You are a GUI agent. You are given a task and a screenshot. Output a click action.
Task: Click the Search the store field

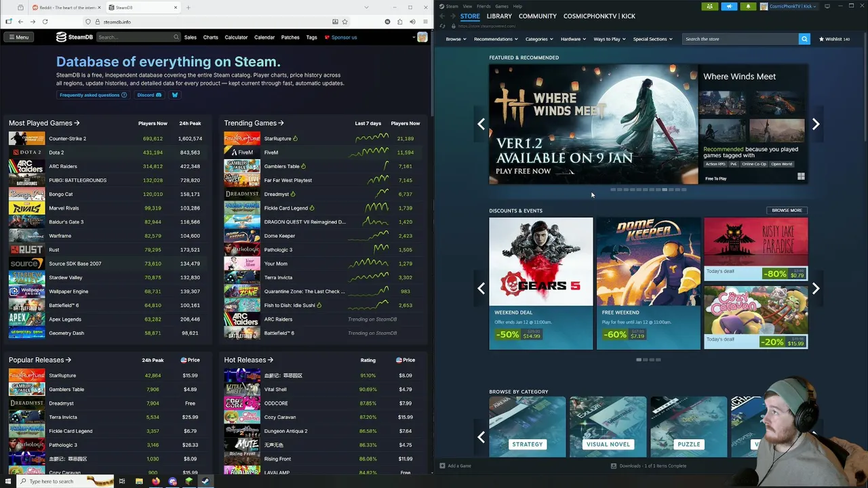click(741, 39)
